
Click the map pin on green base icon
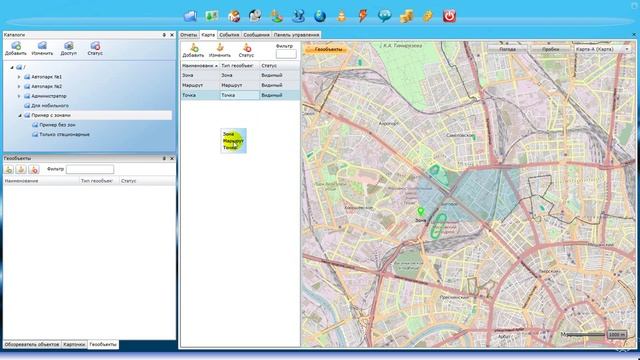(x=277, y=16)
